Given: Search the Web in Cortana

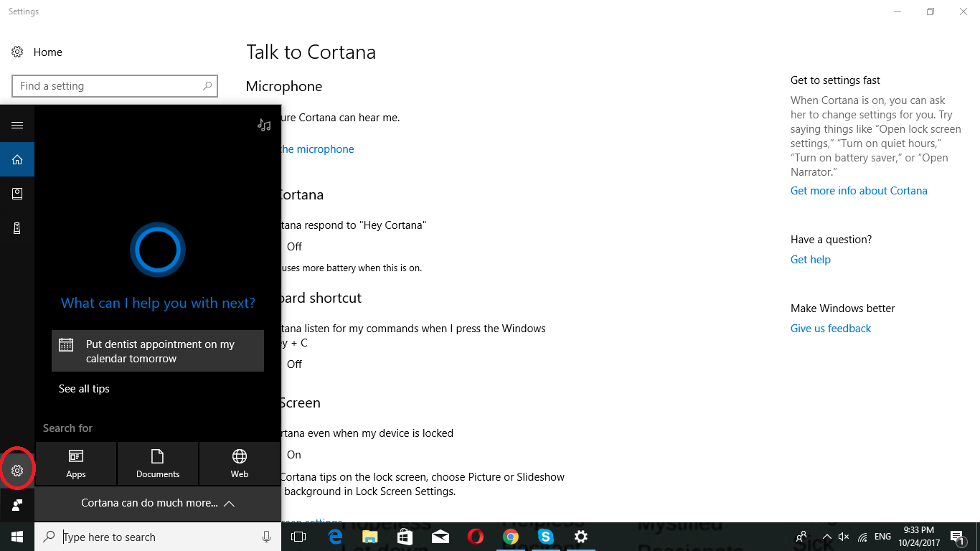Looking at the screenshot, I should point(240,463).
